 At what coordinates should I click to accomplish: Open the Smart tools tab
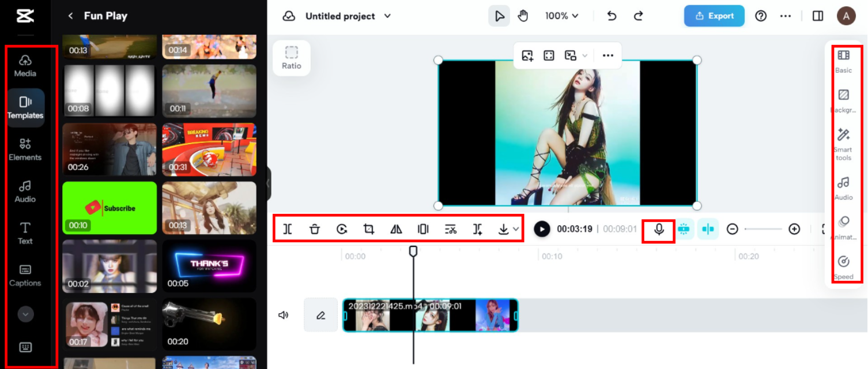coord(843,145)
